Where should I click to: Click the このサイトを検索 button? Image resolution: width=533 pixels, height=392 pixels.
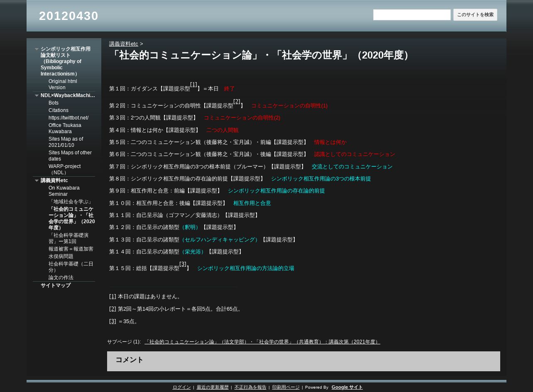click(x=475, y=15)
